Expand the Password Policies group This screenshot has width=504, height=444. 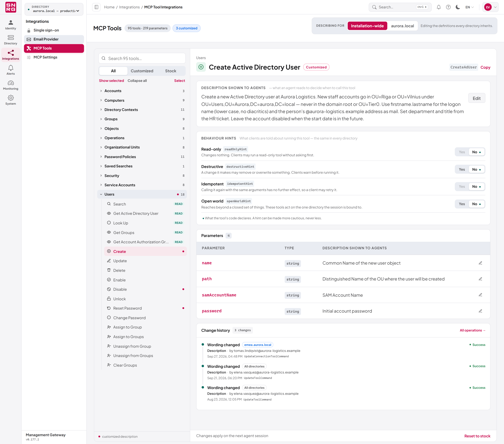tap(142, 157)
